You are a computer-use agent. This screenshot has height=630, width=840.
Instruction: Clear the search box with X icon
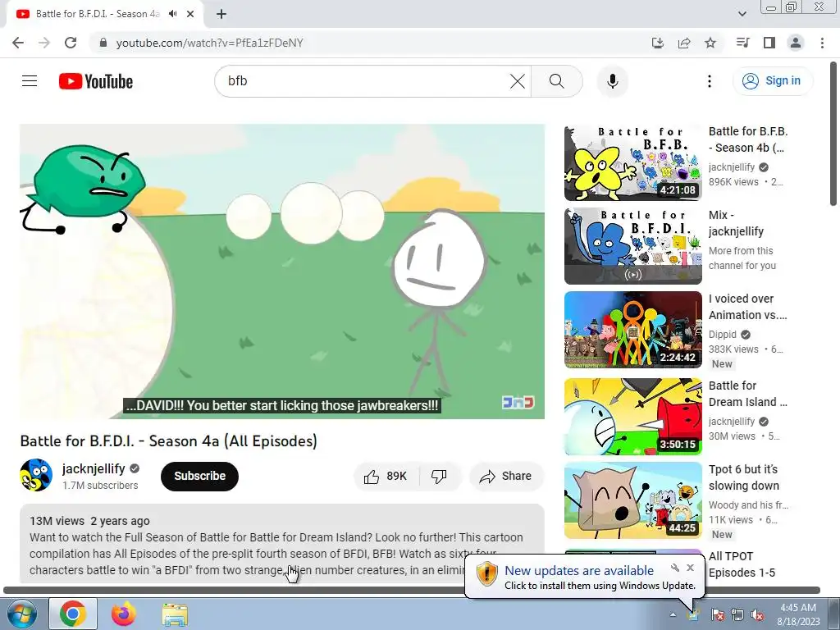tap(517, 81)
